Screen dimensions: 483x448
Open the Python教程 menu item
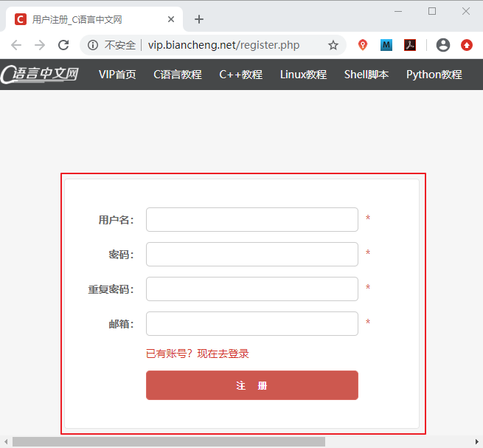(434, 75)
